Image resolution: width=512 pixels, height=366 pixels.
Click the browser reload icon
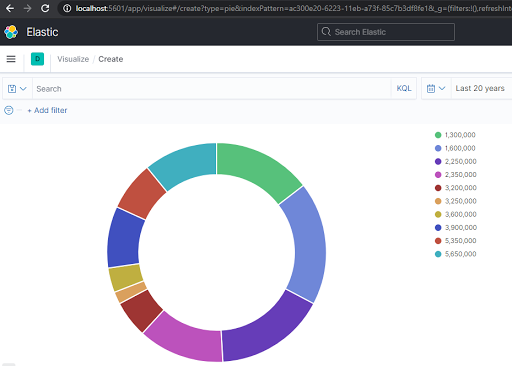pyautogui.click(x=45, y=8)
